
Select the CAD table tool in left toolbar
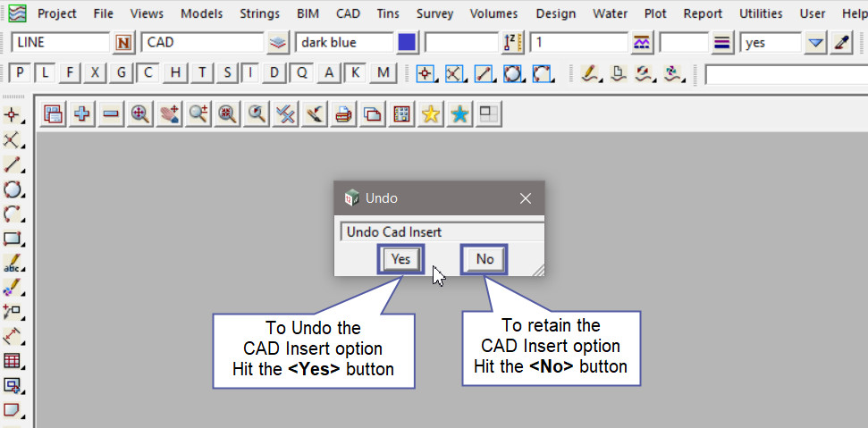click(13, 361)
